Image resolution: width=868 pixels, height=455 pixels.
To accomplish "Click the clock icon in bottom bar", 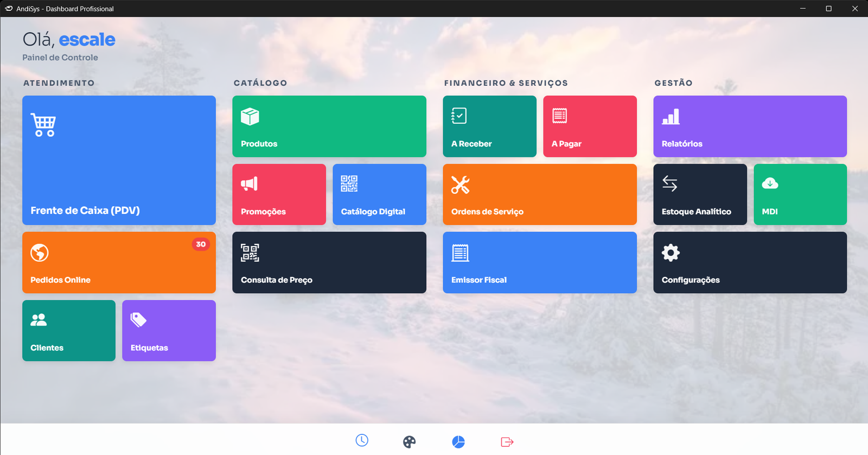I will click(x=362, y=440).
